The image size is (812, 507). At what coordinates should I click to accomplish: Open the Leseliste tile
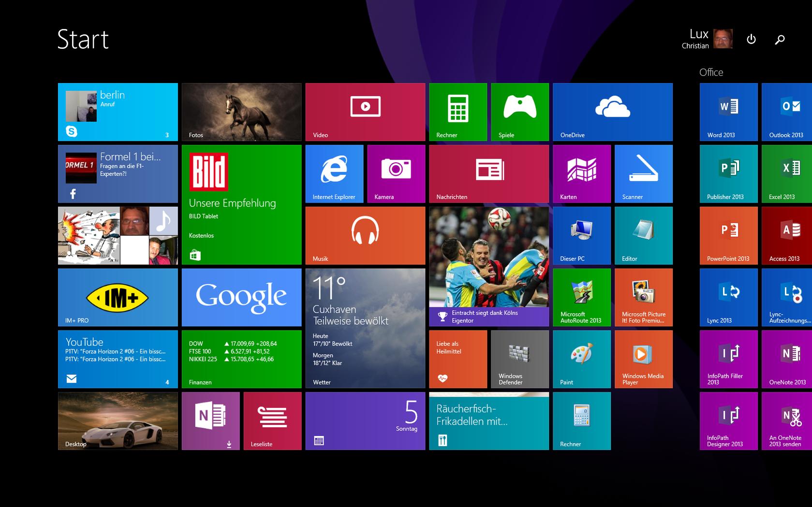(x=273, y=421)
